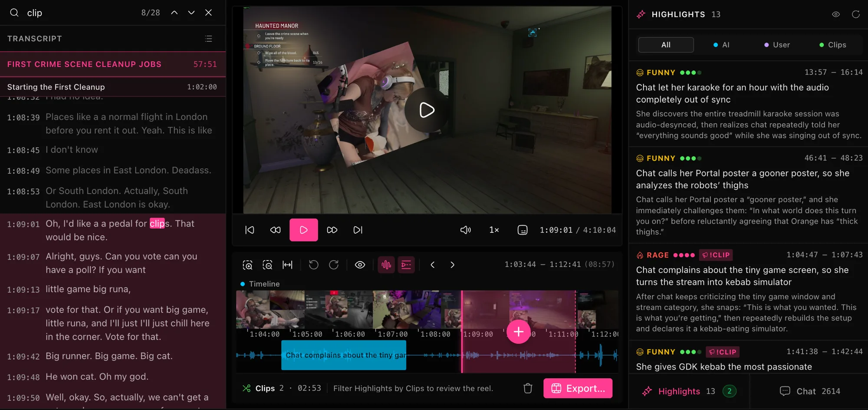Click the large play overlay on video
Viewport: 868px width, 410px height.
[427, 110]
